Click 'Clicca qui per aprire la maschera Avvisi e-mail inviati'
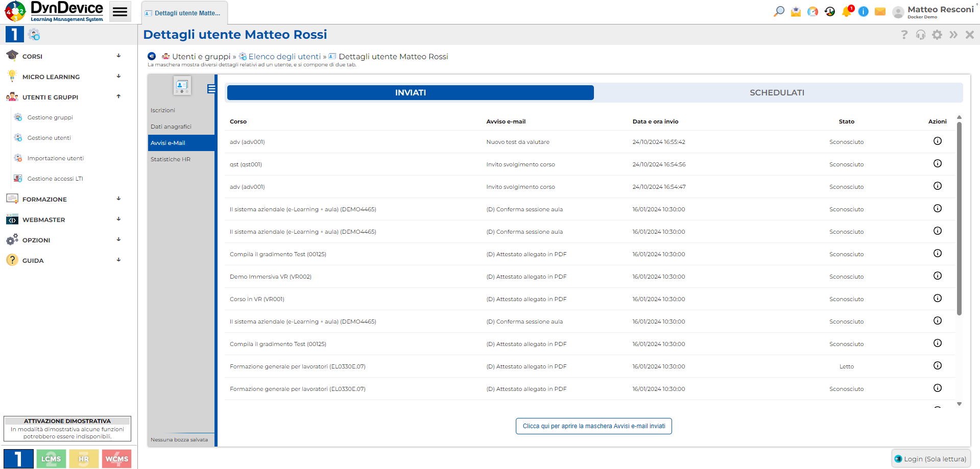Screen dimensions: 980x469 (593, 426)
